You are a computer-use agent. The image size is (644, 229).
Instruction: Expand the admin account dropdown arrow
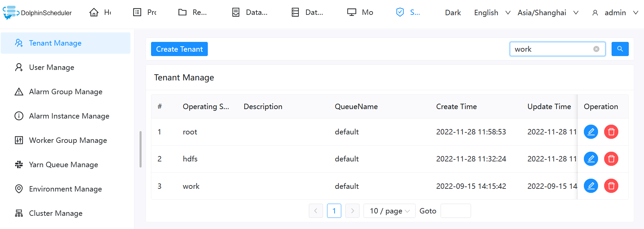coord(636,13)
